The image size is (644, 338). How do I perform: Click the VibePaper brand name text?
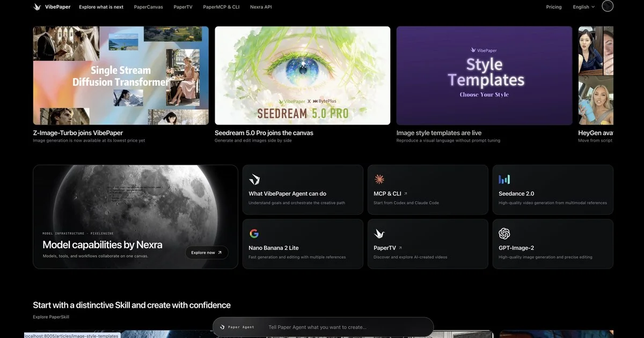(57, 7)
